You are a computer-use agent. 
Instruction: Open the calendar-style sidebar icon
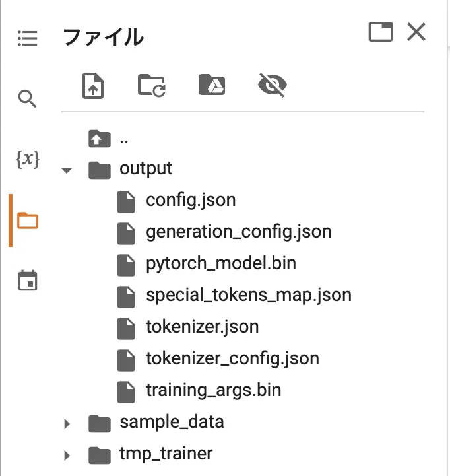tap(28, 280)
